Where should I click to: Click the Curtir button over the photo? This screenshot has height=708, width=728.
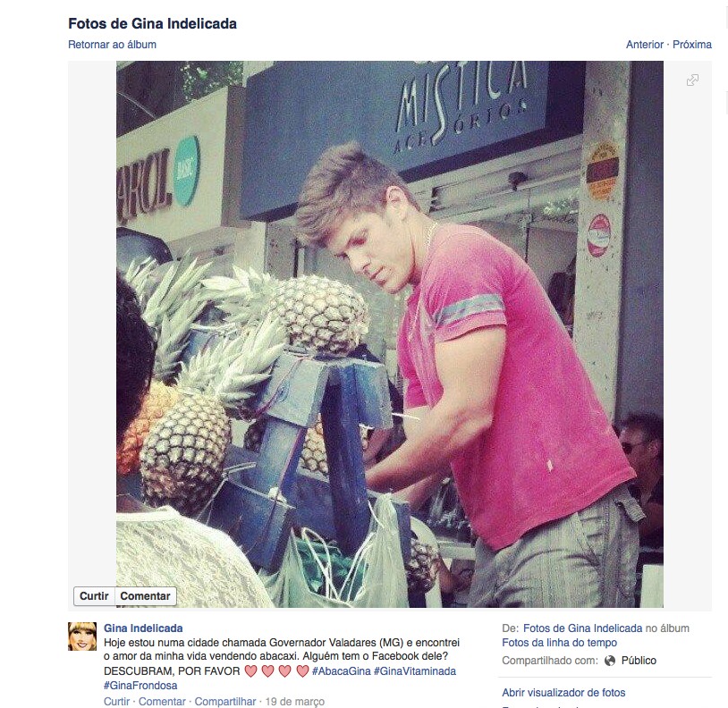point(94,596)
